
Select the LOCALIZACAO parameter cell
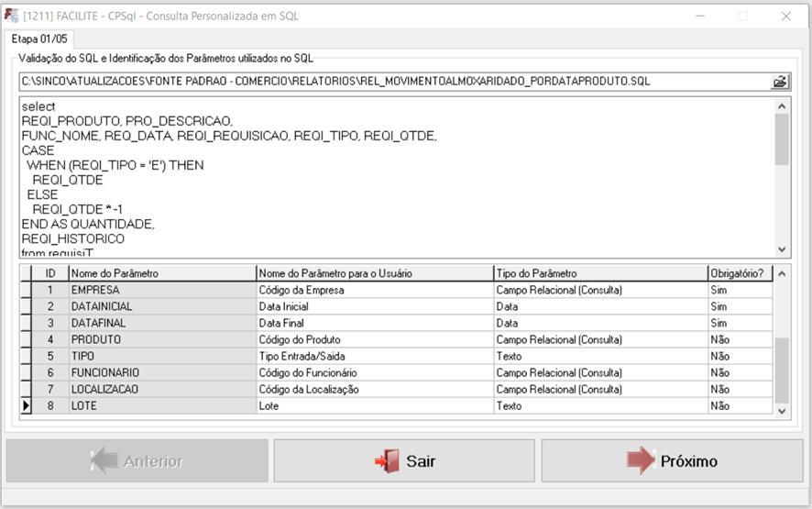[x=162, y=389]
